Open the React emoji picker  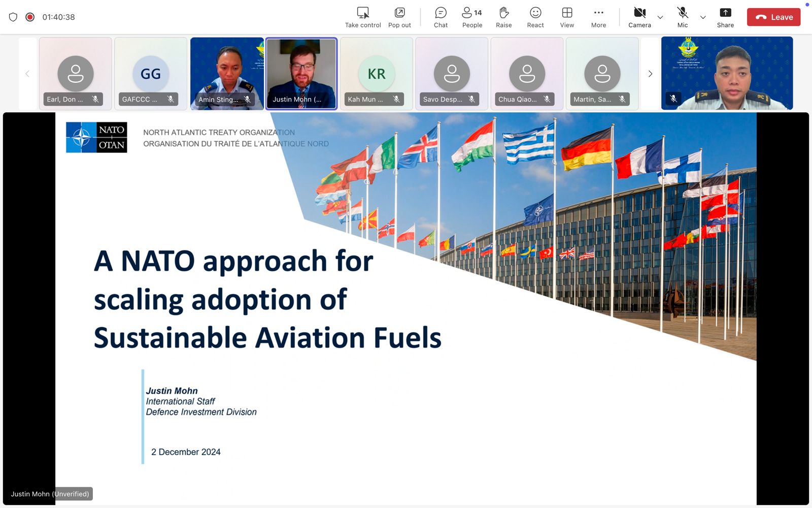pyautogui.click(x=535, y=17)
